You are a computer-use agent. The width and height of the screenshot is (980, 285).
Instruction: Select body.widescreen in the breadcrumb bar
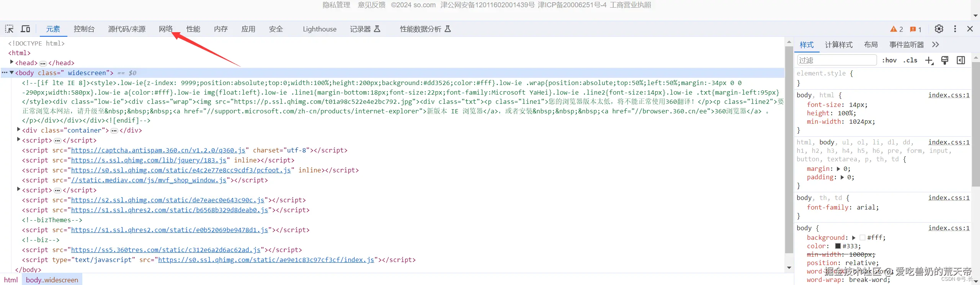pos(52,280)
